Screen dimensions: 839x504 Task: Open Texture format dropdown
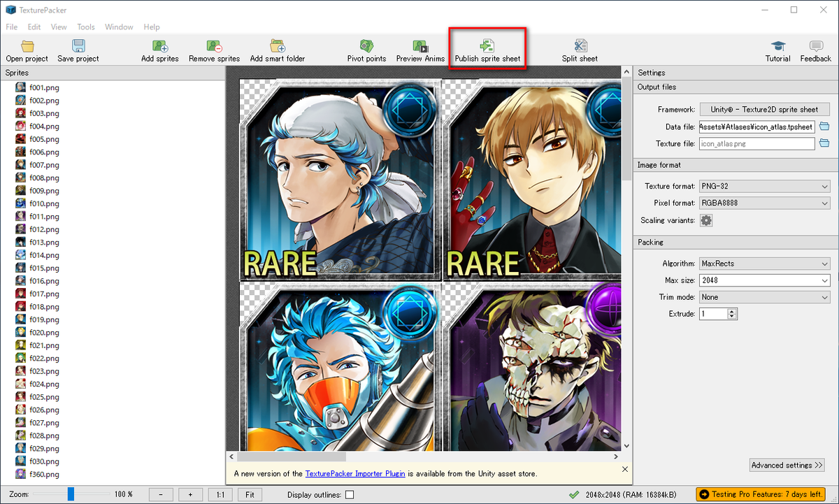coord(764,186)
